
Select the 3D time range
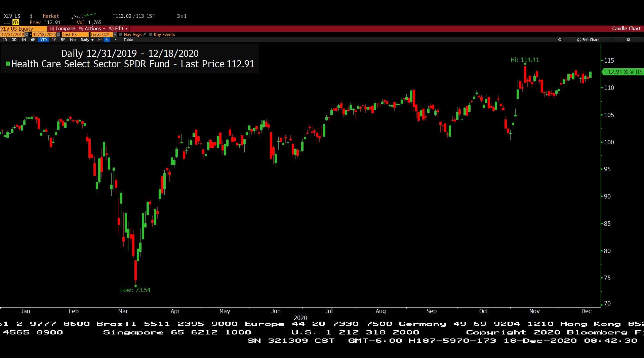(14, 40)
